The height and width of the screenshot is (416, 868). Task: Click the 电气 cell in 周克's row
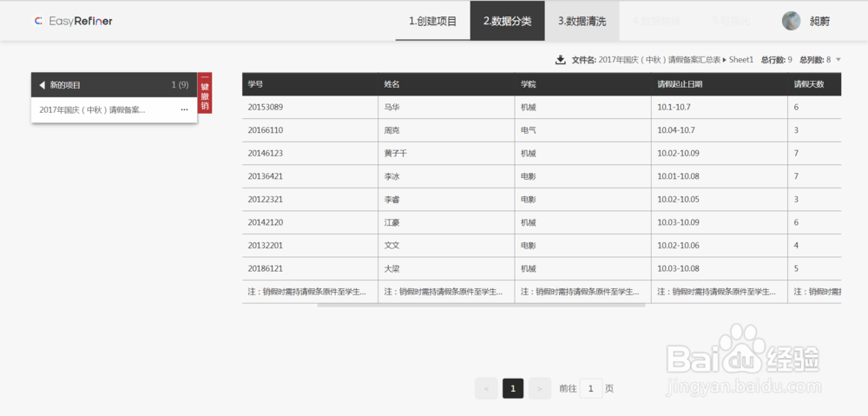[x=583, y=130]
